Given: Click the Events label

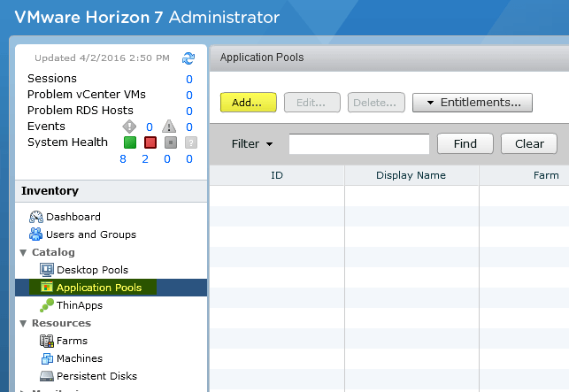Looking at the screenshot, I should tap(46, 126).
